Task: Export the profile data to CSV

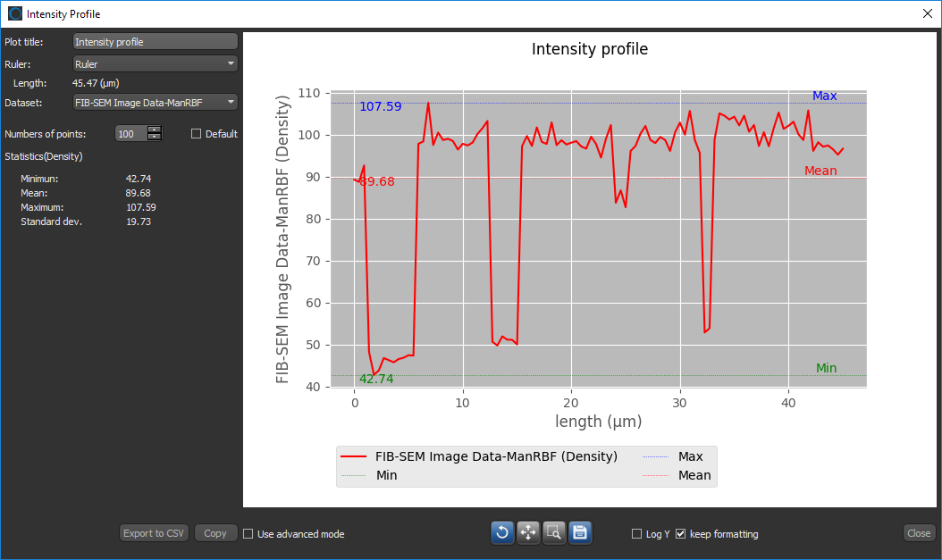Action: click(154, 532)
